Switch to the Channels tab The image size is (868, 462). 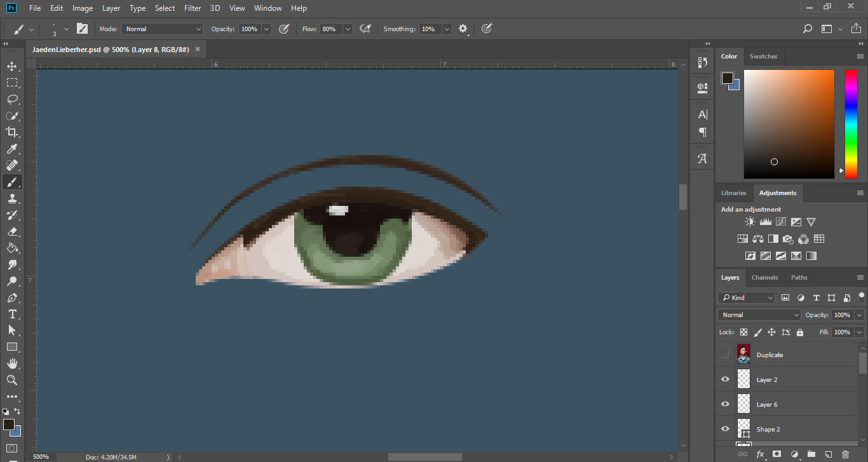pyautogui.click(x=764, y=277)
